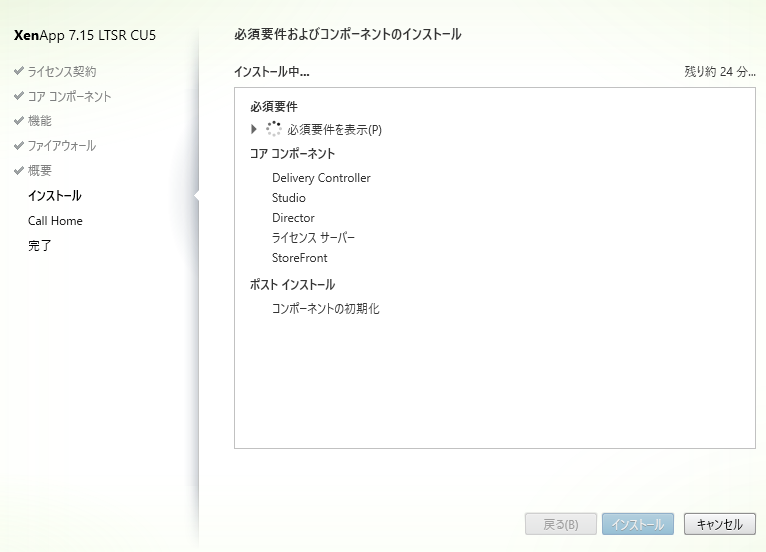Select コア コンポーネント step in sidebar
766x552 pixels.
(69, 97)
